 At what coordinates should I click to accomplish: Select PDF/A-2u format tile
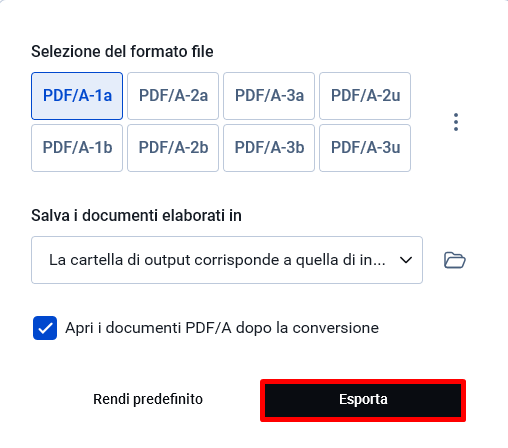tap(365, 96)
